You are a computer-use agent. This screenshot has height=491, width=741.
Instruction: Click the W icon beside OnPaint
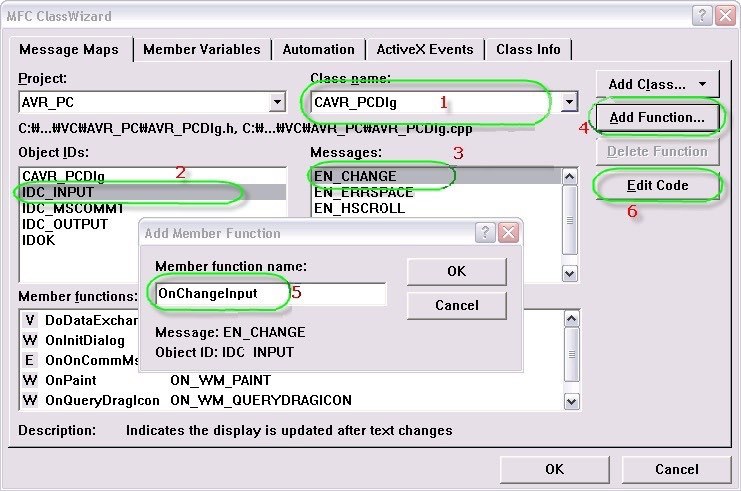pos(29,380)
